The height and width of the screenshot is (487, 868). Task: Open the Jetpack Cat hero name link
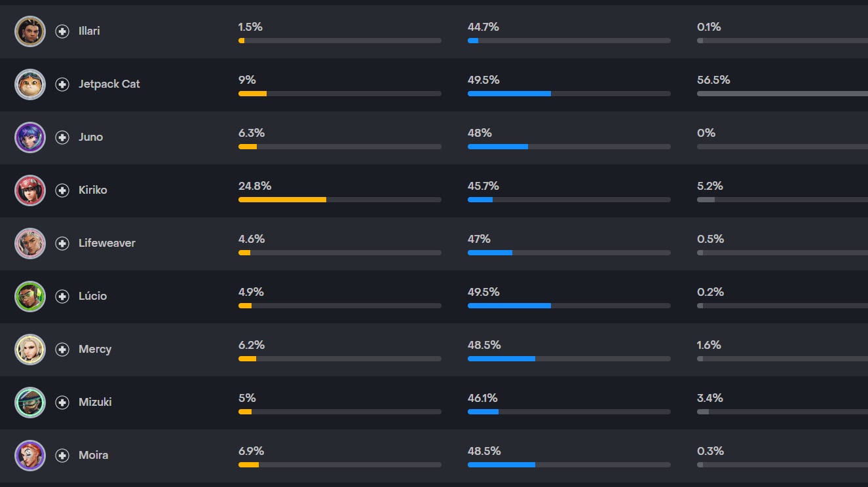[109, 84]
